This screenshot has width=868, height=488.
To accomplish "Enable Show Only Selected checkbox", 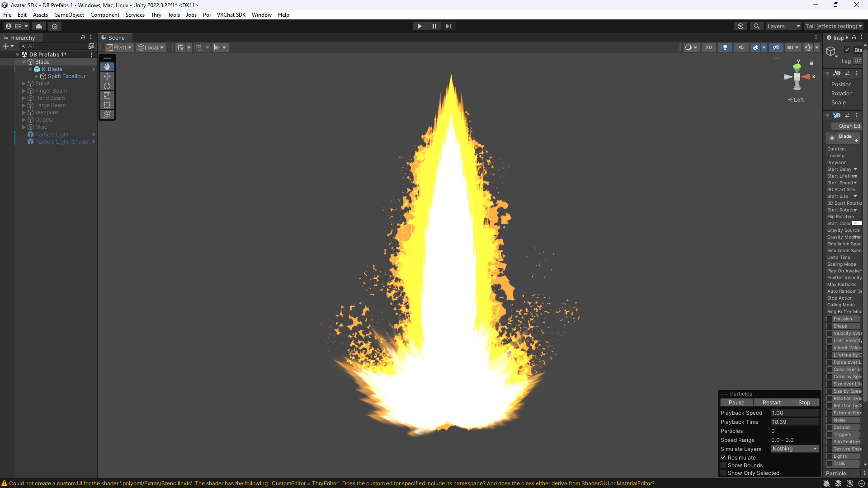I will [x=723, y=473].
